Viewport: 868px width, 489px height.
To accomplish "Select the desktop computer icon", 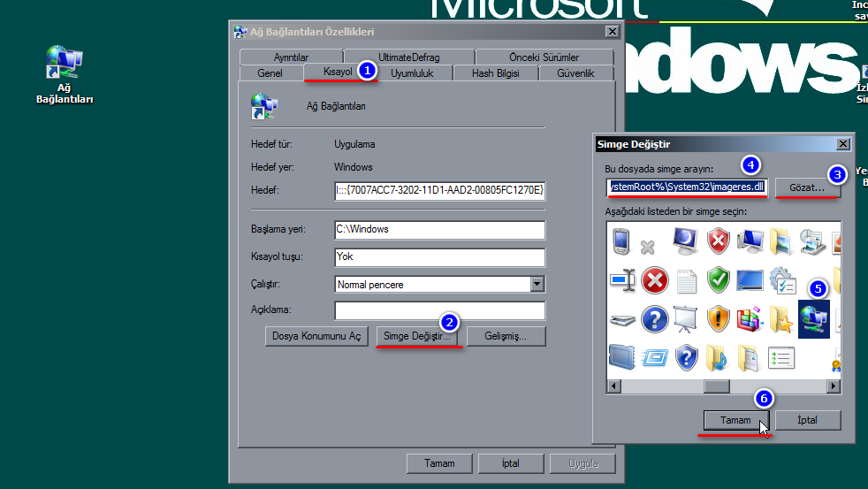I will coord(750,241).
